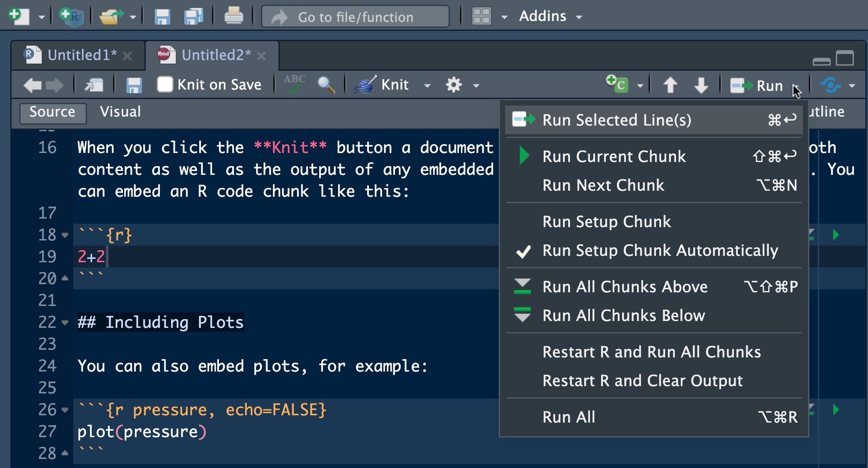Click the print document icon
The height and width of the screenshot is (468, 868).
(233, 17)
